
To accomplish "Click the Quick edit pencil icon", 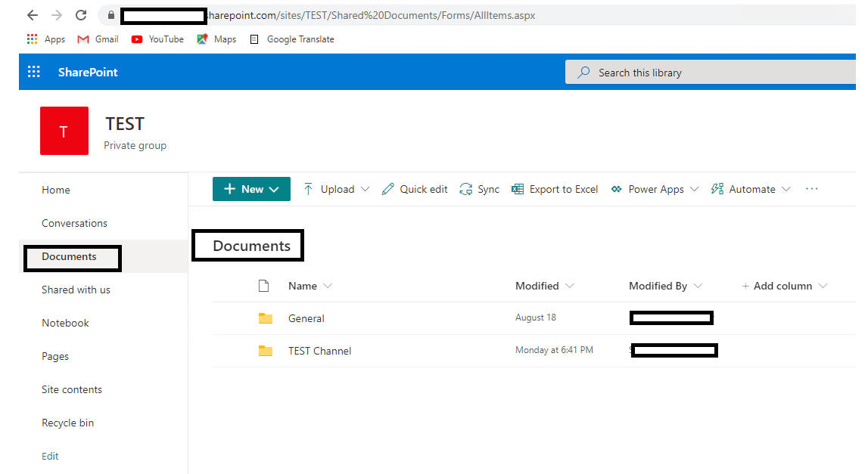I will [x=388, y=189].
